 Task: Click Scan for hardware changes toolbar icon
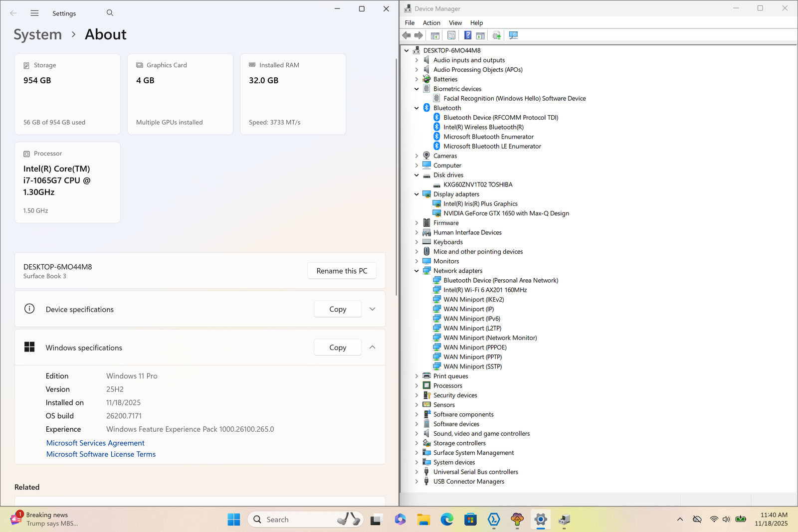[513, 35]
